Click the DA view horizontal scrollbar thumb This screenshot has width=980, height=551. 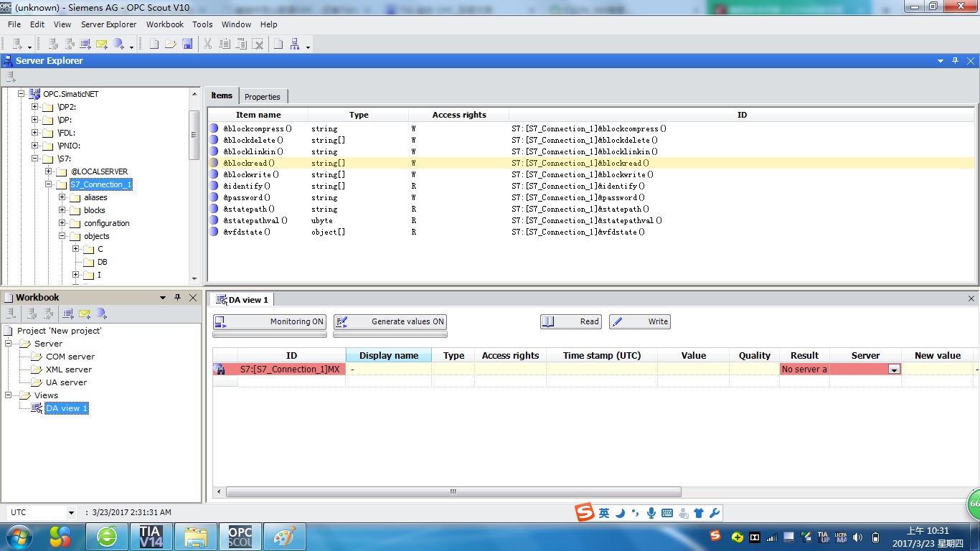point(453,492)
